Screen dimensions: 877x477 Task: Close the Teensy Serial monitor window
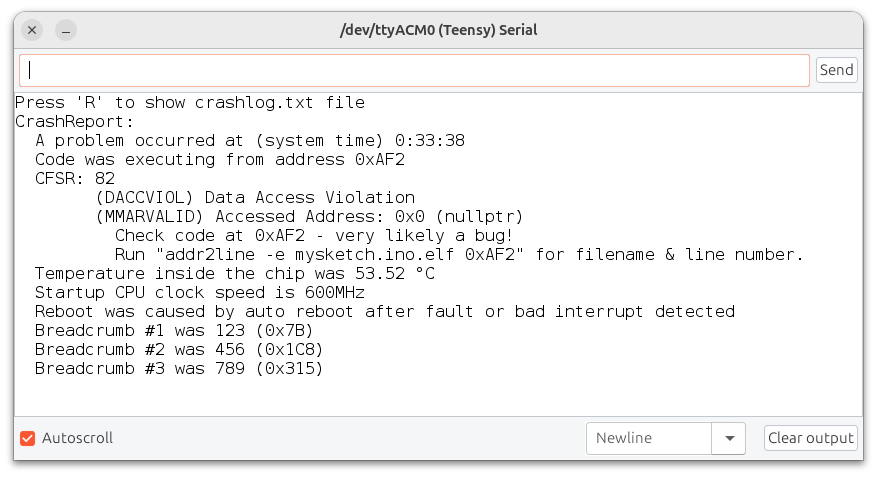(32, 30)
